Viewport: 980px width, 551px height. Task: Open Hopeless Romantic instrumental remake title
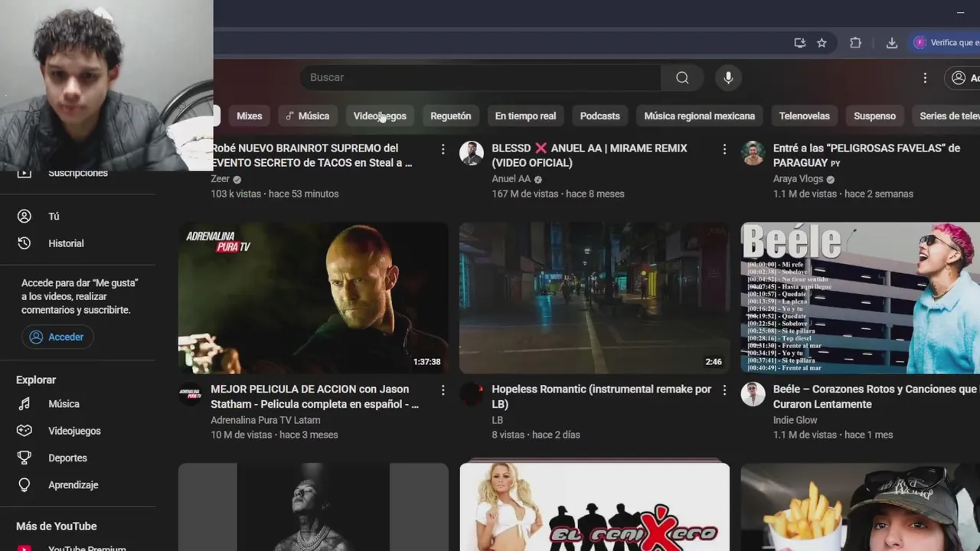pos(601,396)
